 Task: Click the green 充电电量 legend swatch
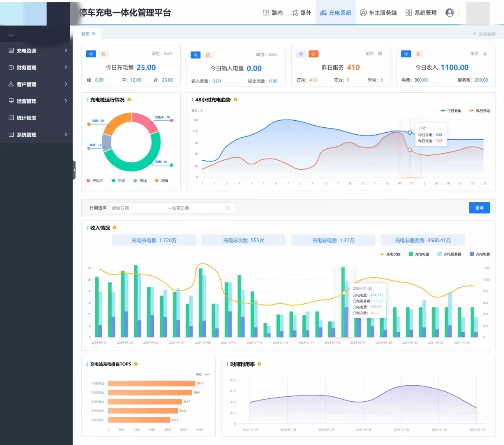(x=411, y=254)
